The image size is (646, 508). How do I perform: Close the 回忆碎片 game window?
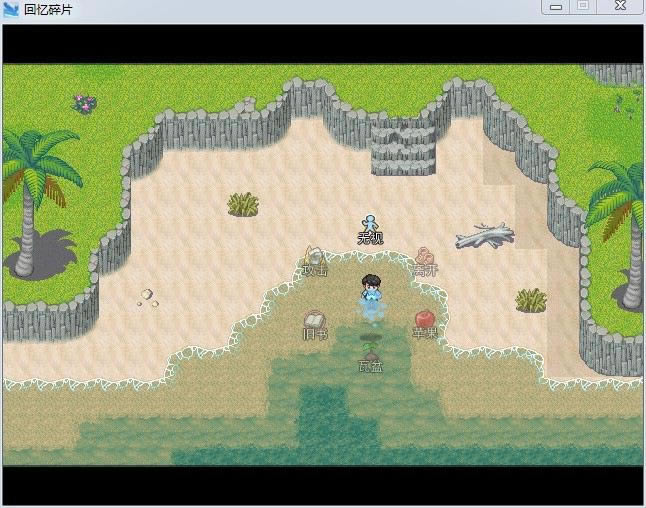621,6
